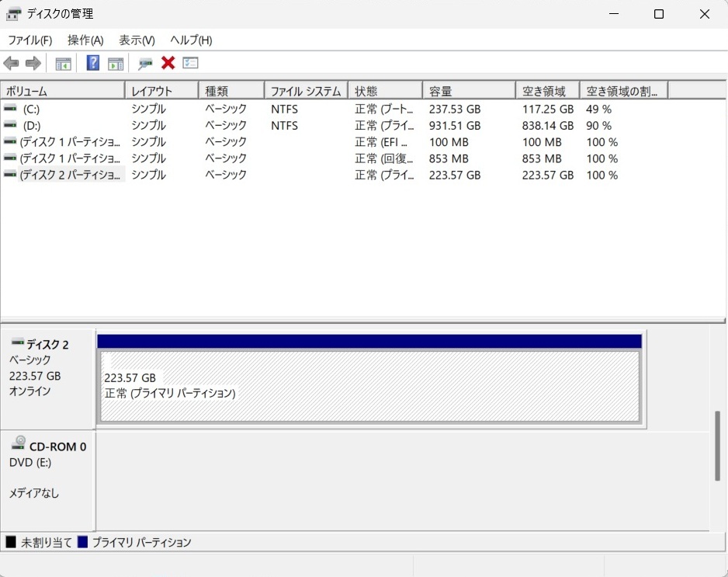
Task: Click the 49 % free percentage cell
Action: [598, 109]
